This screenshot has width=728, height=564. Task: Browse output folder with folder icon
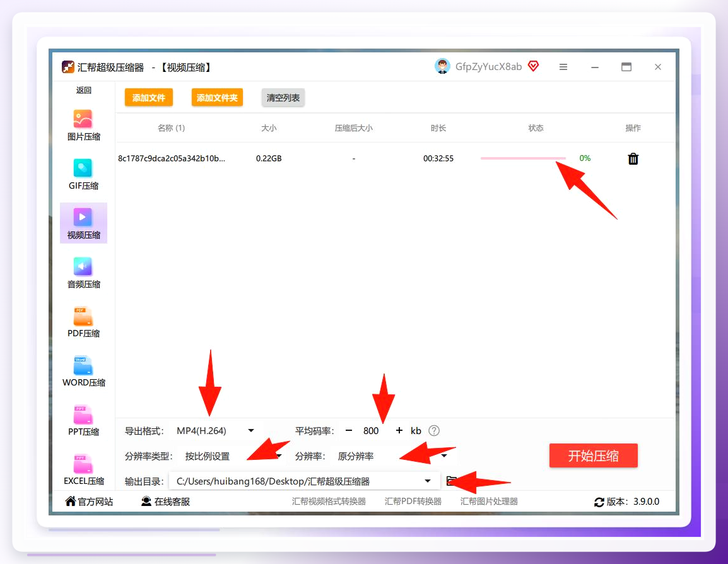point(451,481)
